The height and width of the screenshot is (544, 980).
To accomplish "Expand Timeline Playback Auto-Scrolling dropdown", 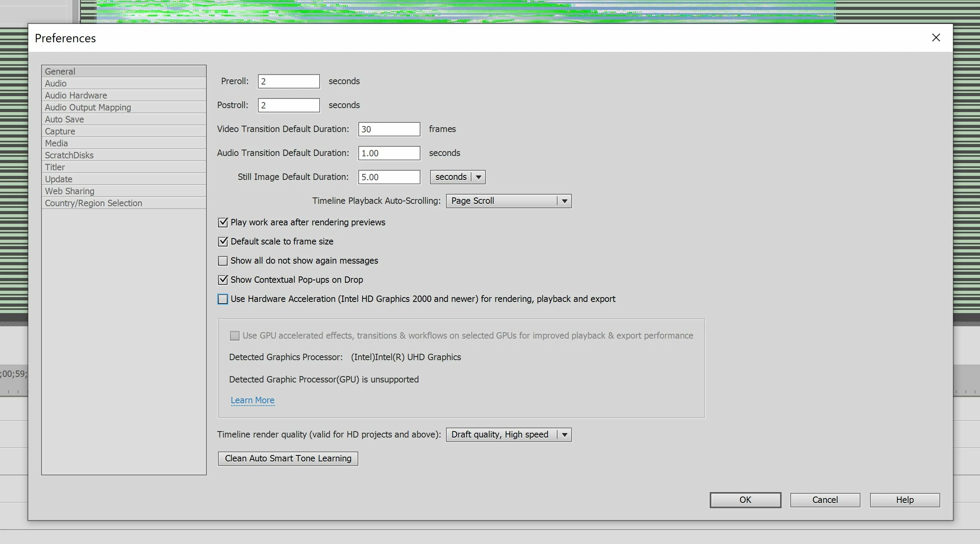I will click(509, 201).
